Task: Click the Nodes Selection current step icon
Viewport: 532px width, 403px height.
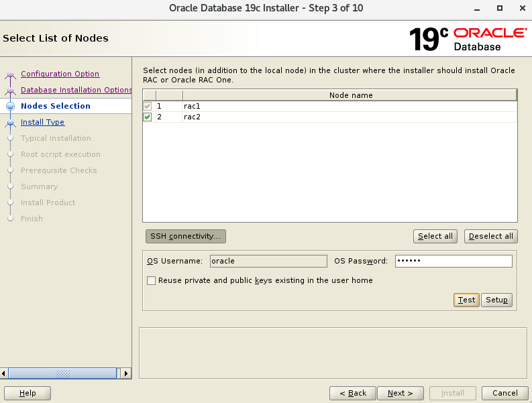Action: (10, 106)
